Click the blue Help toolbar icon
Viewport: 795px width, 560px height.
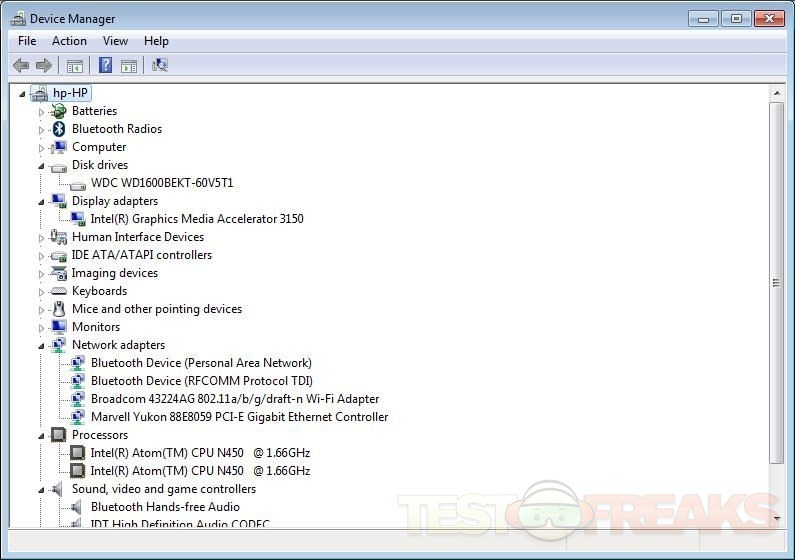pyautogui.click(x=105, y=66)
